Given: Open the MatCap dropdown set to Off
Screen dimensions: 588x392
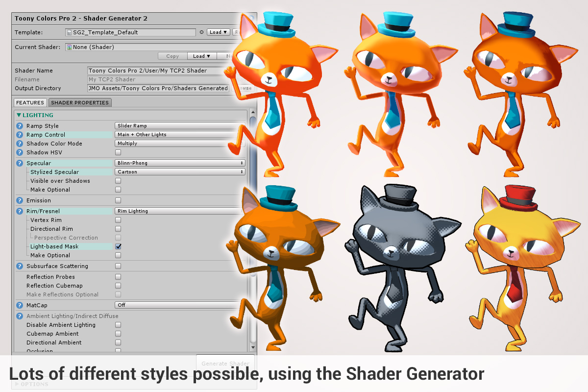Looking at the screenshot, I should (x=180, y=305).
